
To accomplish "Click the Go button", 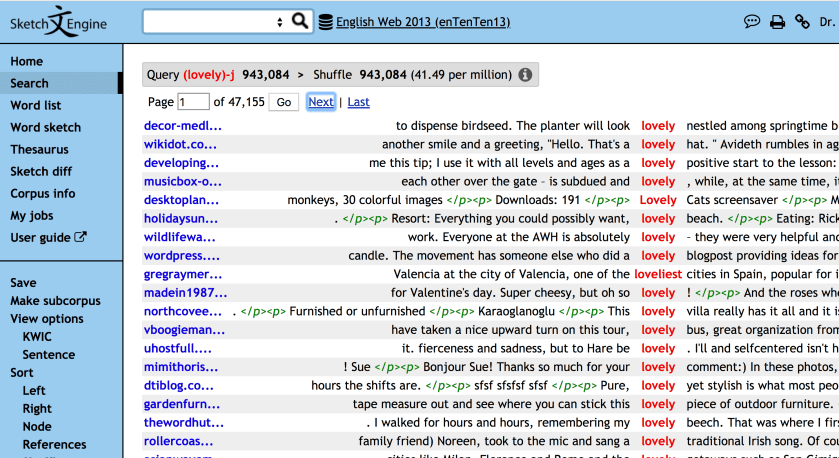I will 284,102.
